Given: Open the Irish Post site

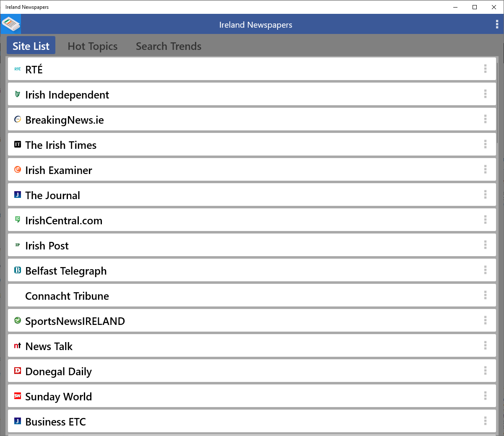Looking at the screenshot, I should [252, 245].
